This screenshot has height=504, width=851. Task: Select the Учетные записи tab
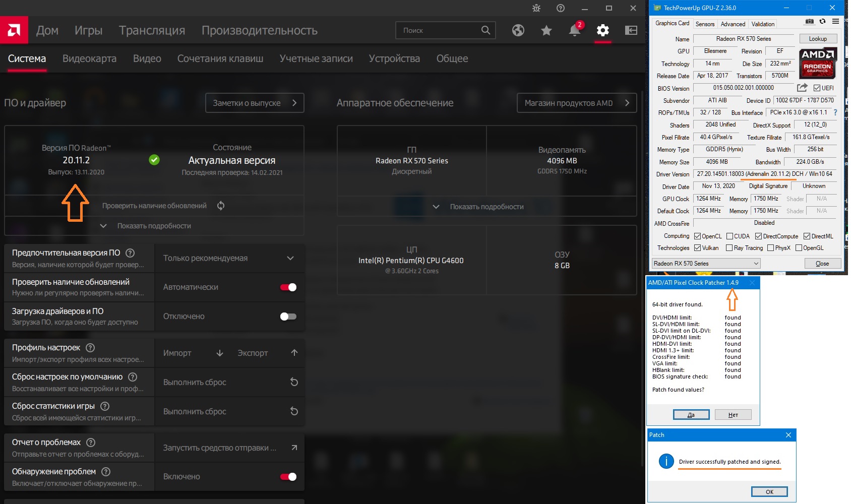click(316, 58)
